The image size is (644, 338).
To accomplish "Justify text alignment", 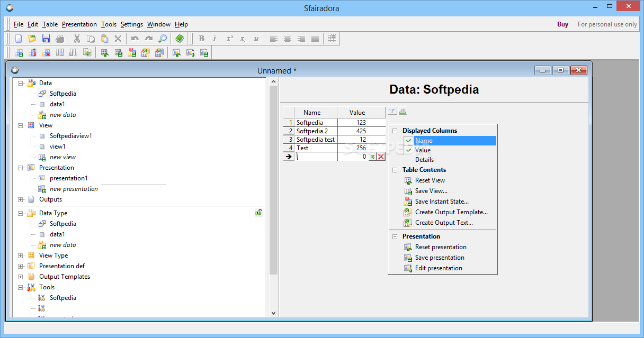I will (315, 39).
